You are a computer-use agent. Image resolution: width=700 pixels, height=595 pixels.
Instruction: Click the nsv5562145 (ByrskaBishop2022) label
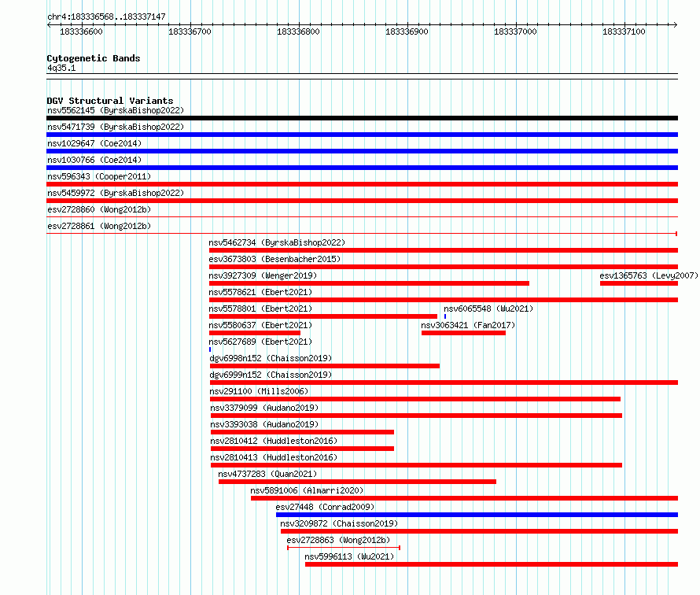pos(116,110)
